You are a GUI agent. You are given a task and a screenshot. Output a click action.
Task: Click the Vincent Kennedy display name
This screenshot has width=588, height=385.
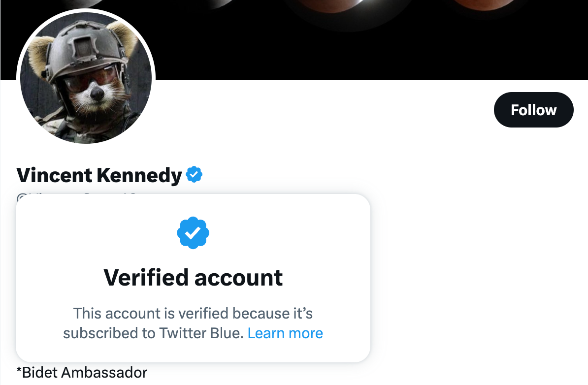coord(99,175)
